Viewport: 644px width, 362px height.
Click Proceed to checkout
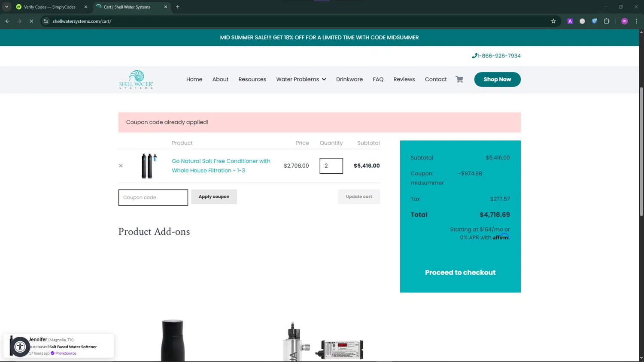point(460,272)
